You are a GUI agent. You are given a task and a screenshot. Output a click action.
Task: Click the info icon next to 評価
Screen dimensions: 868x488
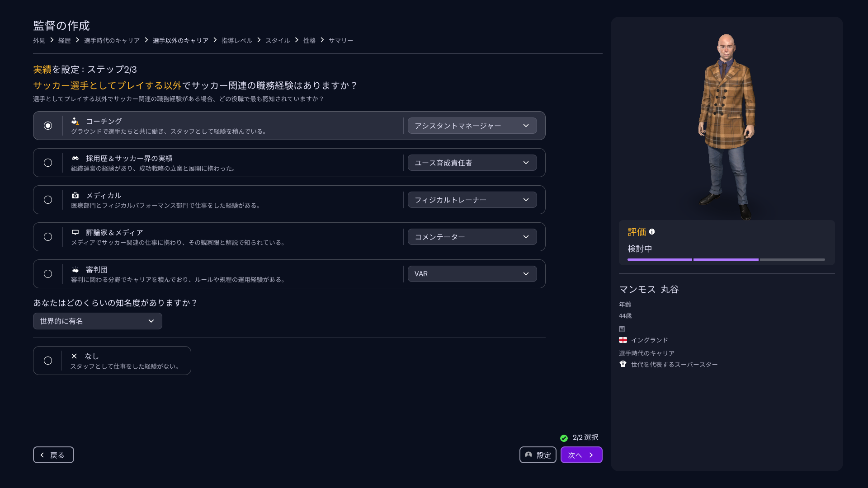coord(652,232)
